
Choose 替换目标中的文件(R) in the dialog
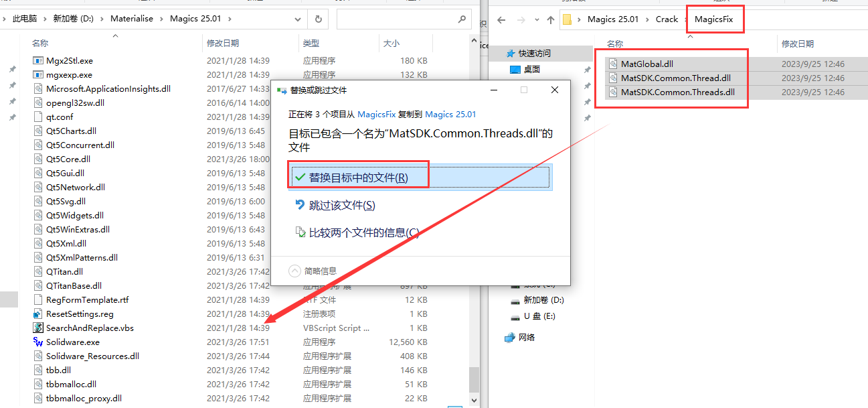pyautogui.click(x=420, y=178)
